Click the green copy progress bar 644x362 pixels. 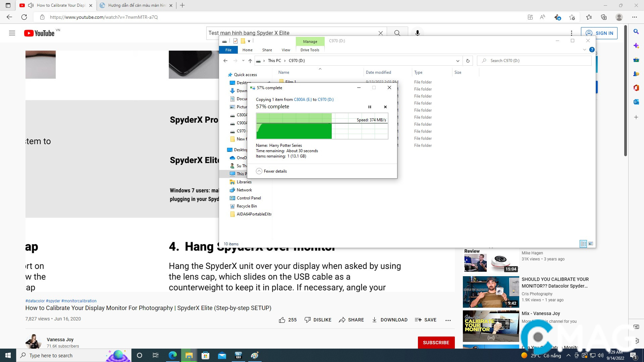point(293,131)
